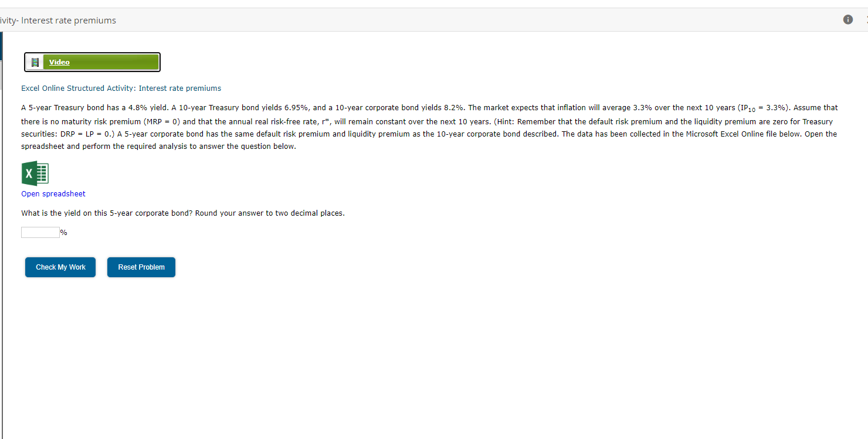The width and height of the screenshot is (868, 439).
Task: Open the Video link
Action: (x=59, y=62)
